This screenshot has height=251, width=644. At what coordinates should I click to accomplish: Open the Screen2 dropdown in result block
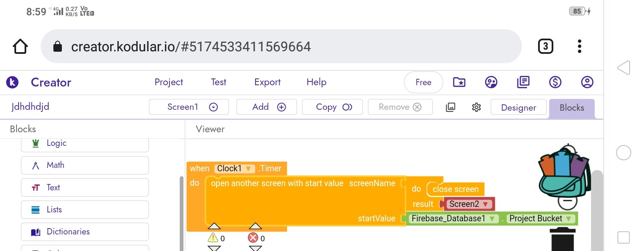coord(485,204)
